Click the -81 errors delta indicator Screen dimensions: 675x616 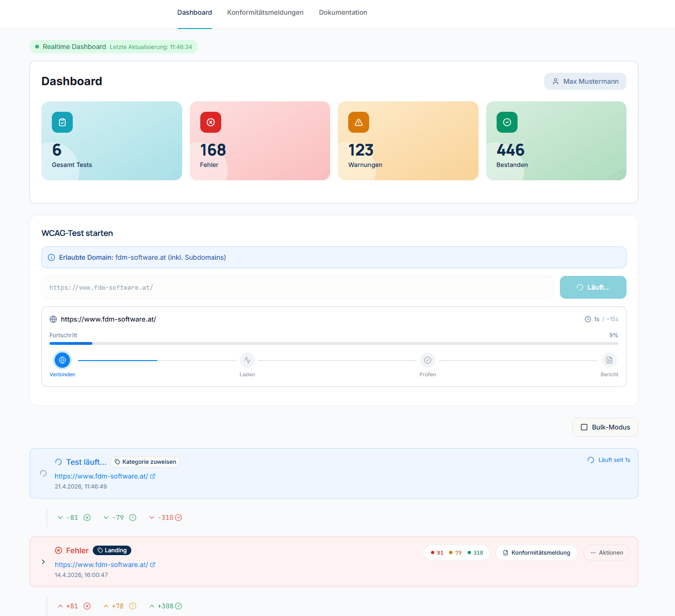coord(74,518)
